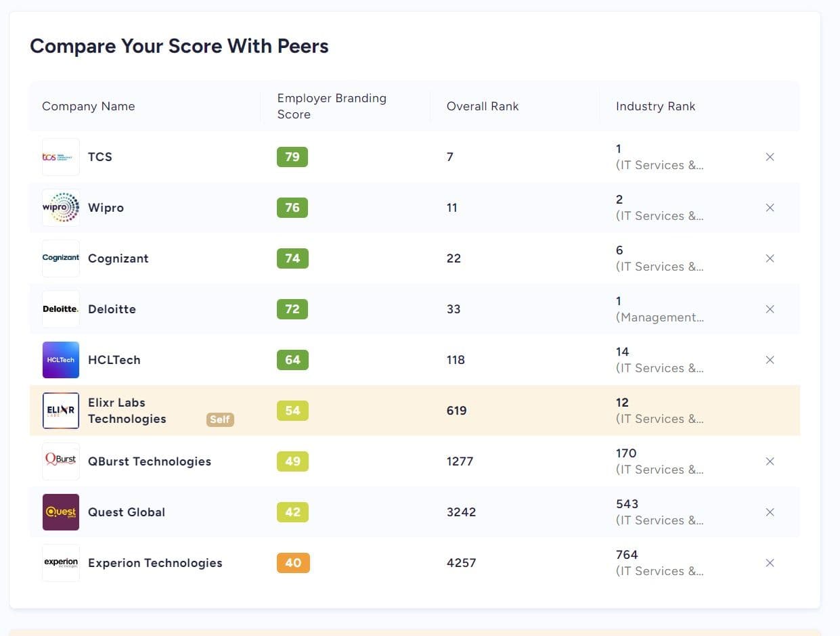Click the green 79 score badge

click(292, 157)
